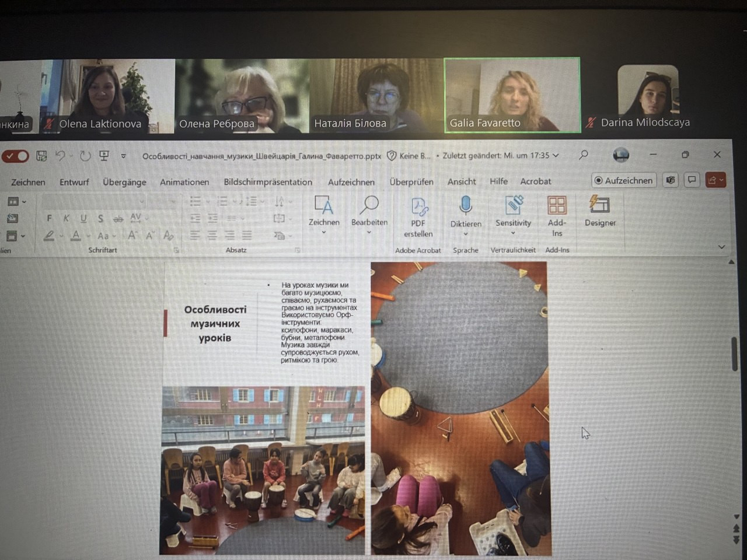Screen dimensions: 747x560
Task: Click the search magnifier in the title bar
Action: coord(583,155)
